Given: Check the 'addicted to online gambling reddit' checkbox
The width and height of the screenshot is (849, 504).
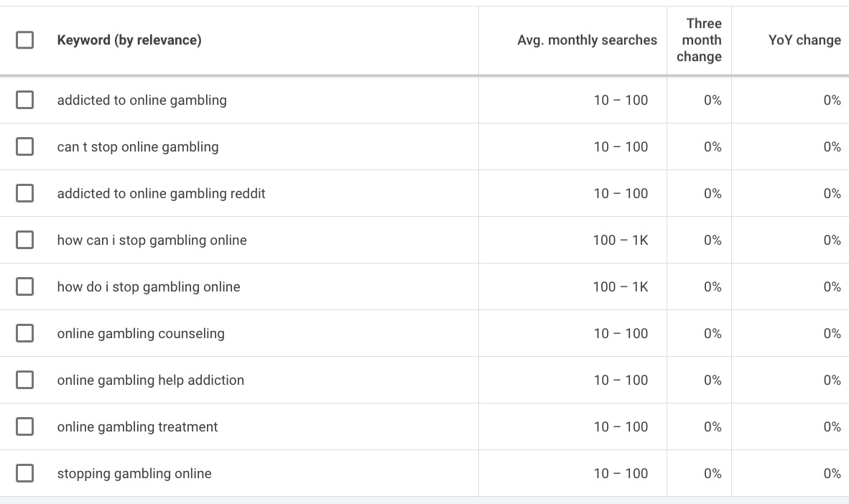Looking at the screenshot, I should 25,193.
